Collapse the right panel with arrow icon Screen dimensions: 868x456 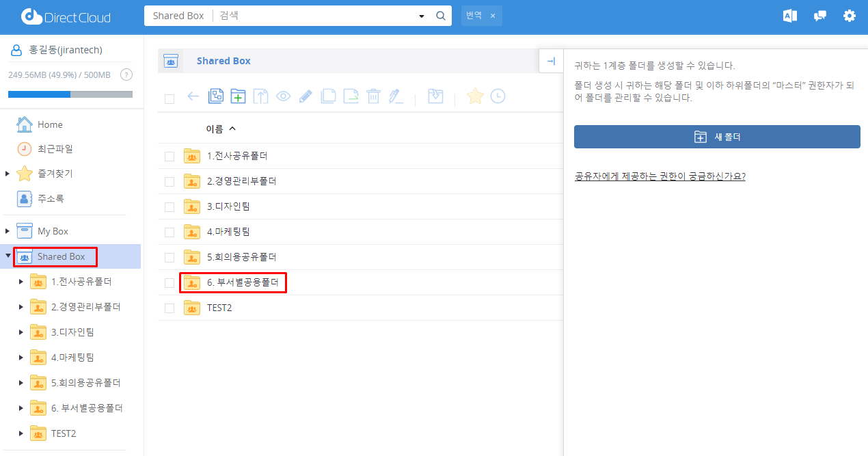point(551,61)
